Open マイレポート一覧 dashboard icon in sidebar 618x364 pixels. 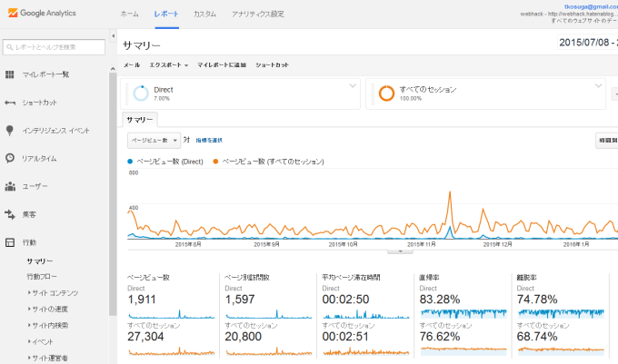(10, 74)
